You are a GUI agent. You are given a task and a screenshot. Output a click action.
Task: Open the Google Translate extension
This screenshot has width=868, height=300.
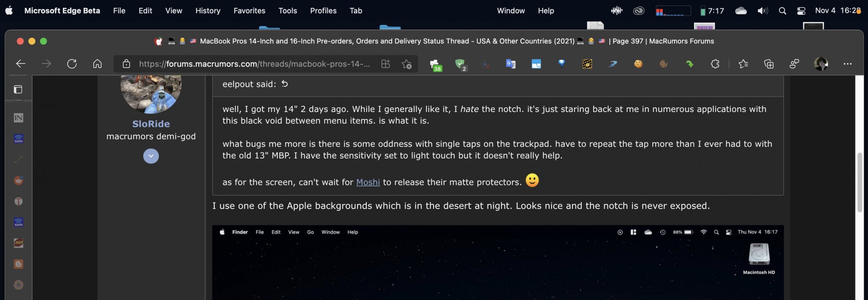point(511,64)
